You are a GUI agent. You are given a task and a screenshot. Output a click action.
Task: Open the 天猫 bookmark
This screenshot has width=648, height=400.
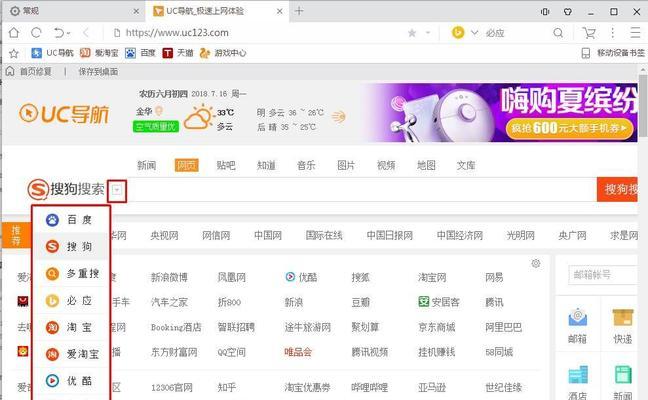(x=178, y=53)
